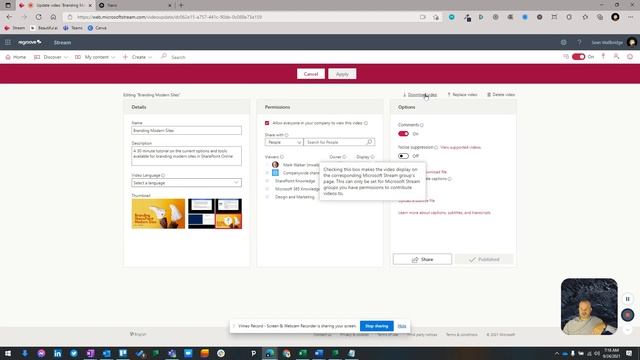Open Learn more about captions link

point(444,213)
